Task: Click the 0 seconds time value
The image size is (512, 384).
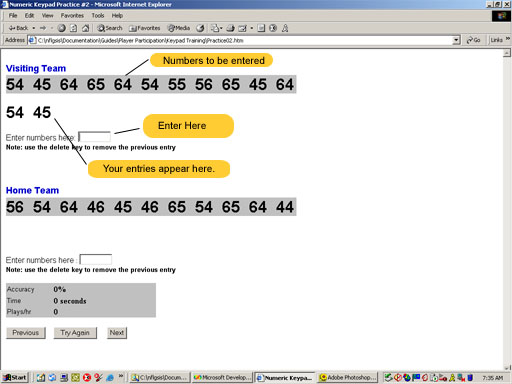Action: point(70,301)
